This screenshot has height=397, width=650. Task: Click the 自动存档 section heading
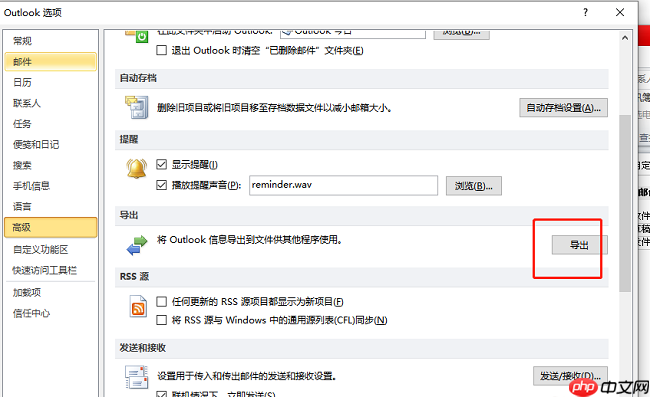[x=138, y=78]
